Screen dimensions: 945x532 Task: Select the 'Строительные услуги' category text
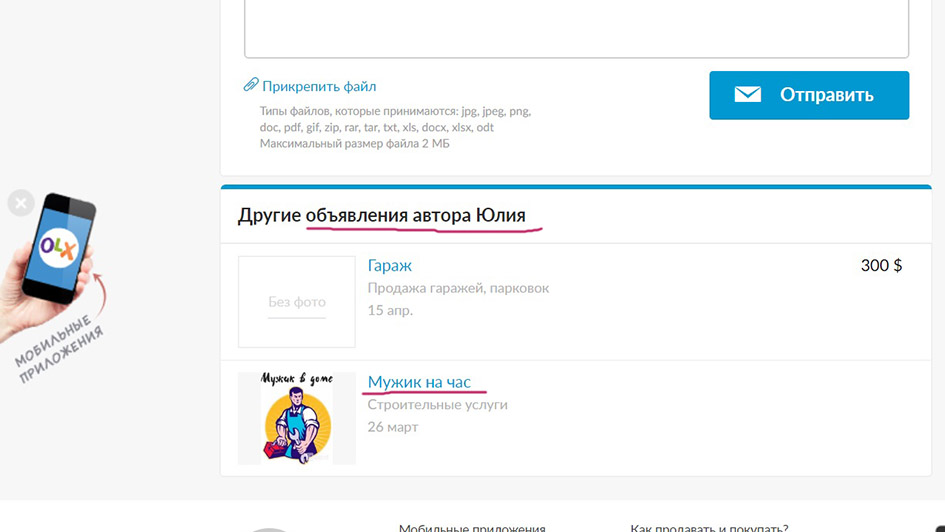[x=437, y=405]
